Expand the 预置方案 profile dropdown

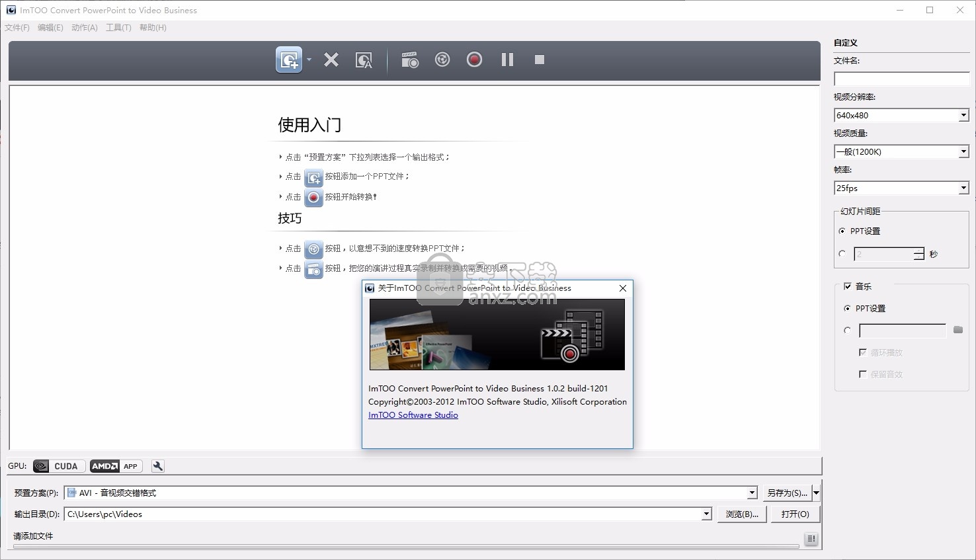[x=752, y=493]
